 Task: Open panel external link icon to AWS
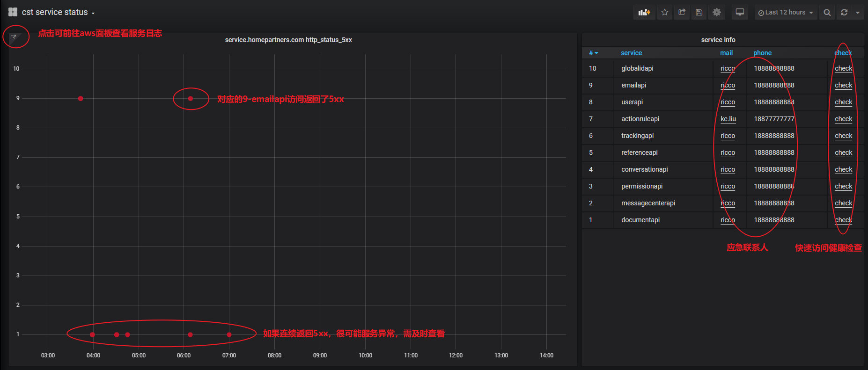click(13, 37)
